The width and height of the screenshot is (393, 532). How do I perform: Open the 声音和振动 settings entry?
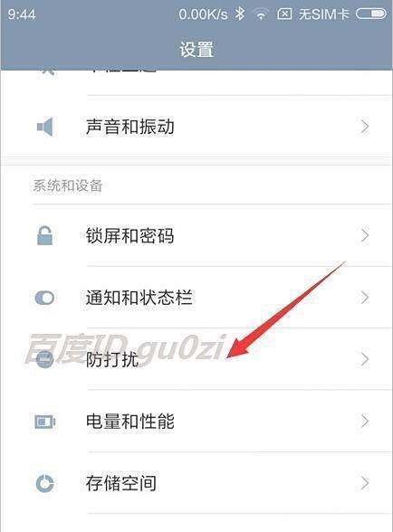[x=196, y=127]
